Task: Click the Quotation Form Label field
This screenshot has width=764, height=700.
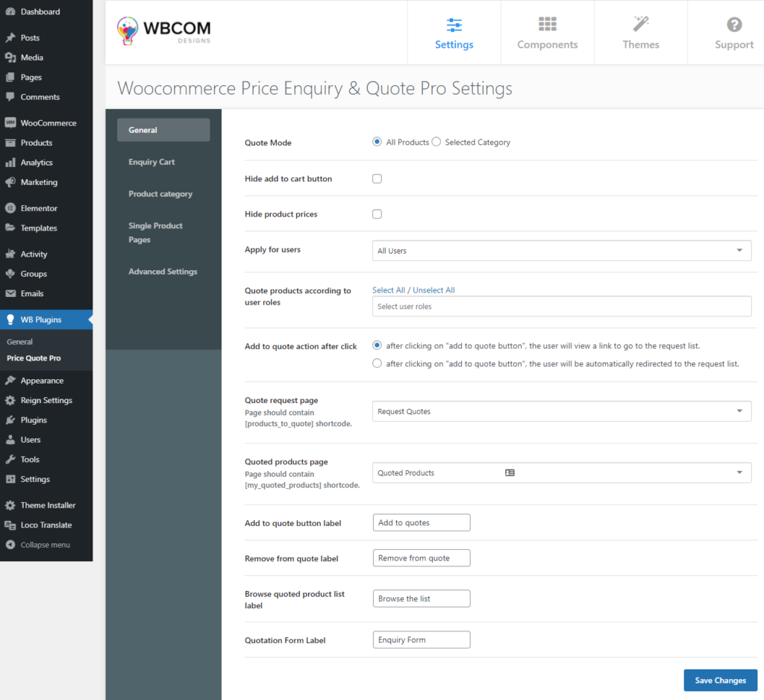Action: tap(422, 640)
